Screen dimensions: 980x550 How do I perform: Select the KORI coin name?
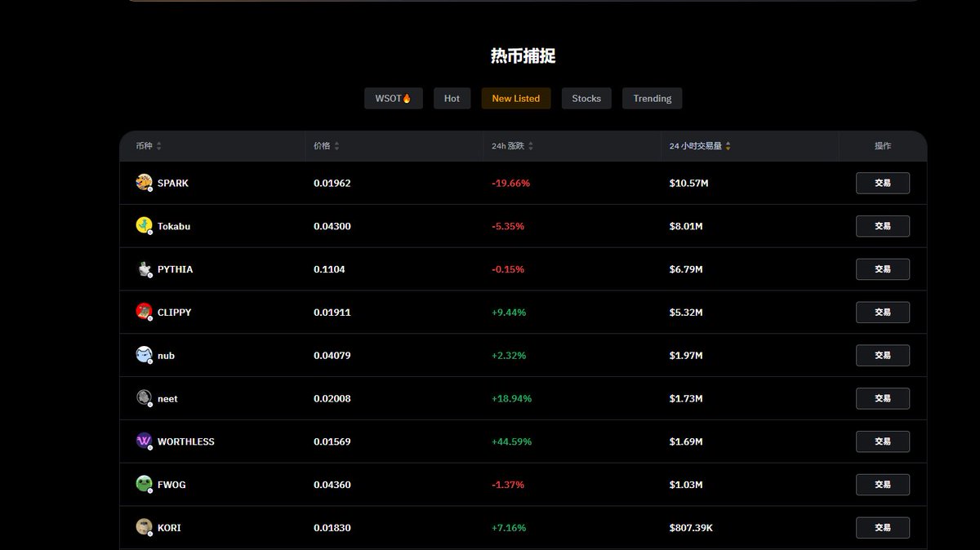(x=169, y=528)
